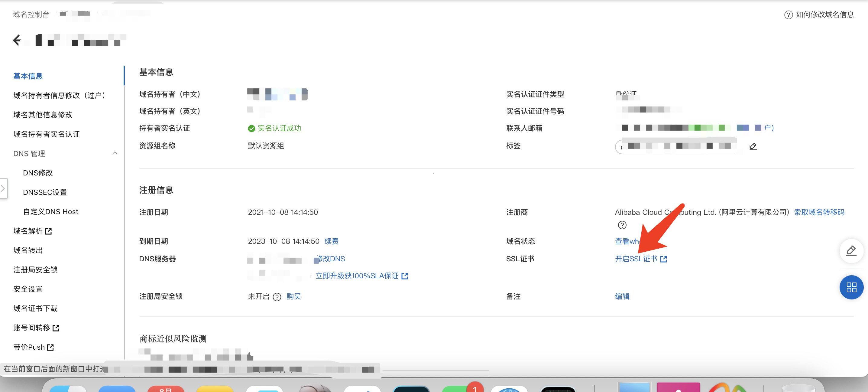Viewport: 868px width, 392px height.
Task: Click the floating edit pencil button
Action: pyautogui.click(x=851, y=251)
